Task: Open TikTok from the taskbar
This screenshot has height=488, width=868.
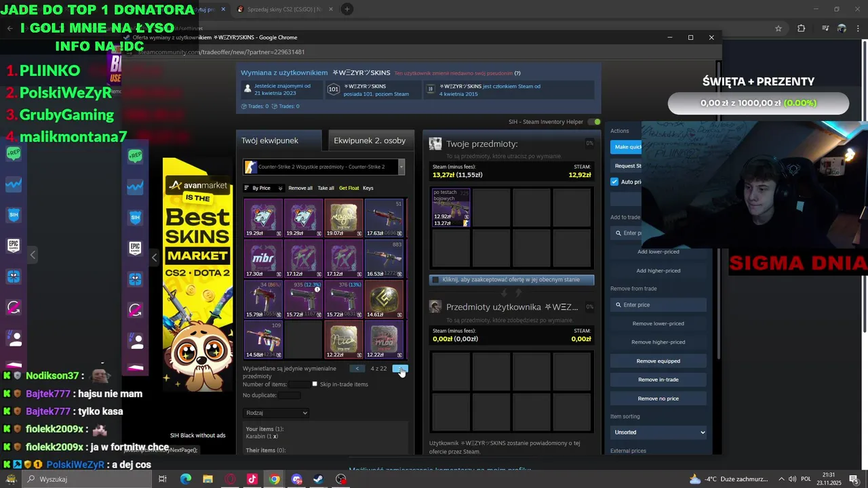Action: (252, 479)
